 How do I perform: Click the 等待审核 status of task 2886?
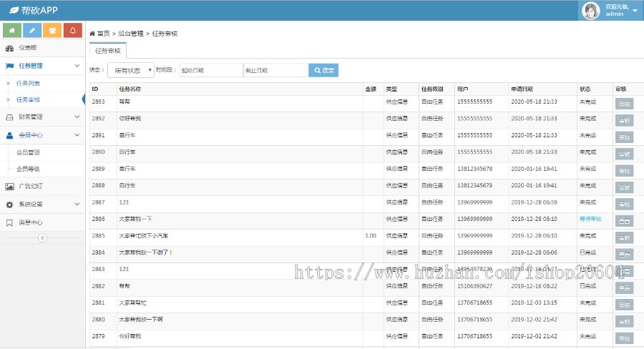[x=590, y=220]
